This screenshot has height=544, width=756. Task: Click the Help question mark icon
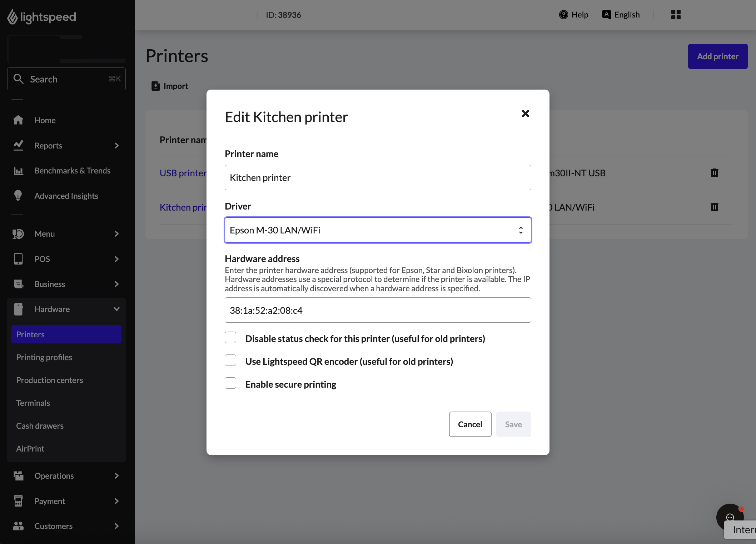[x=563, y=15]
